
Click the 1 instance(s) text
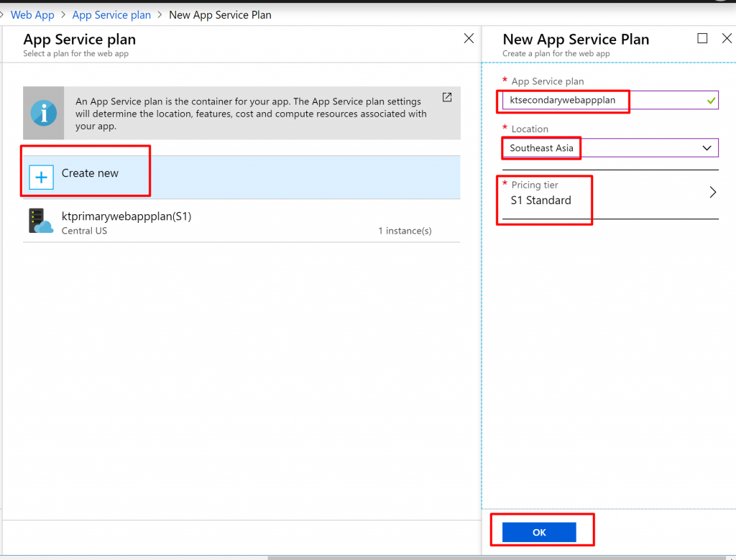(405, 231)
